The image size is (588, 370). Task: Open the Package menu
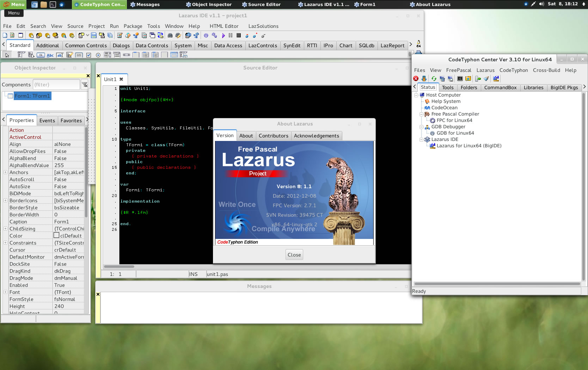coord(133,26)
